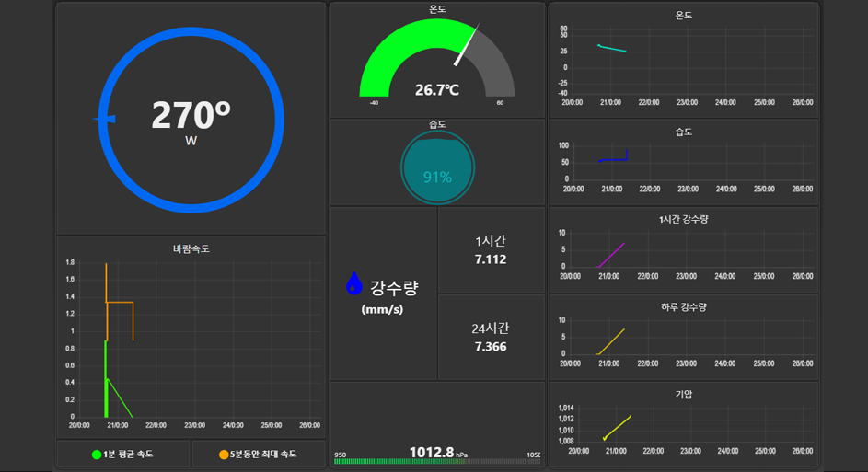868x472 pixels.
Task: Click the 1.8 axis label in wind chart
Action: click(70, 263)
